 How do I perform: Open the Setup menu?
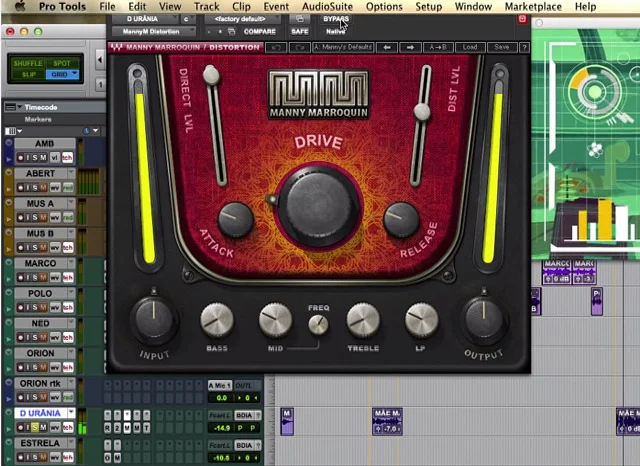coord(428,7)
